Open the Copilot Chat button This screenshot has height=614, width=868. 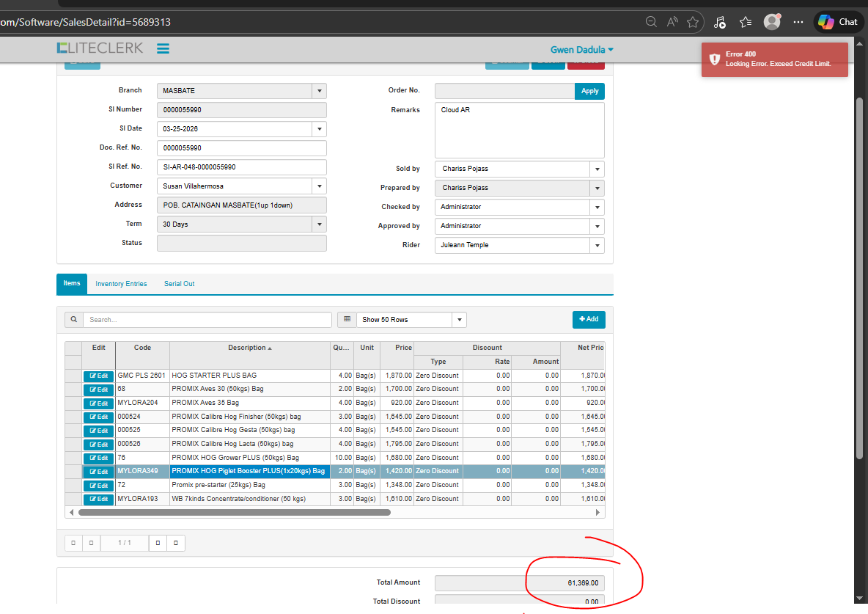pos(838,22)
